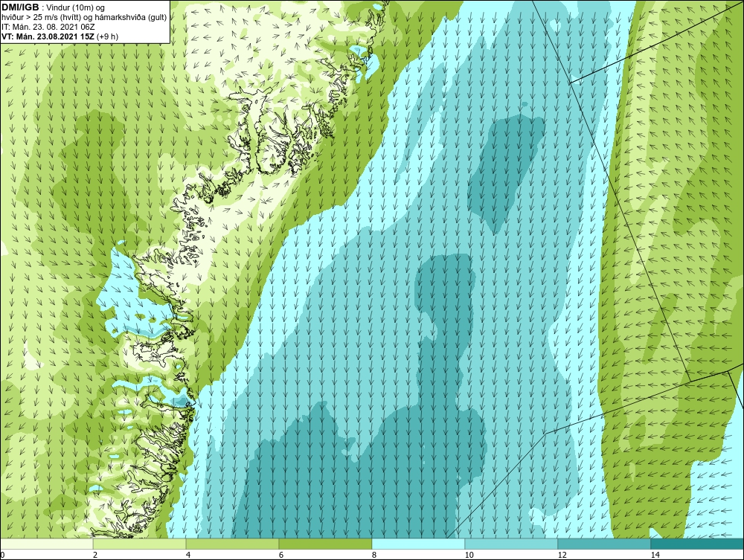Click the 'IT: Mán. 23. 08. 2021 06Z' line
This screenshot has width=744, height=560.
pyautogui.click(x=48, y=27)
